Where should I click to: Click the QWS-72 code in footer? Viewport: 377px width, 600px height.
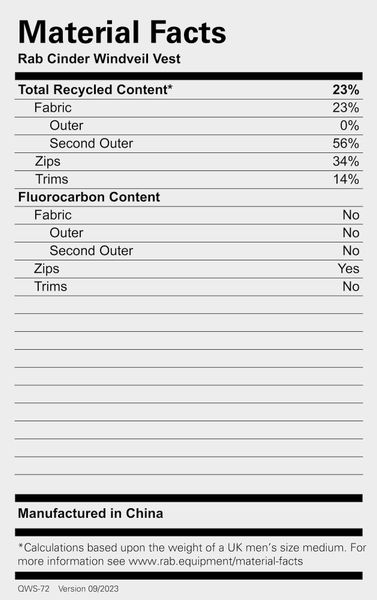[34, 589]
